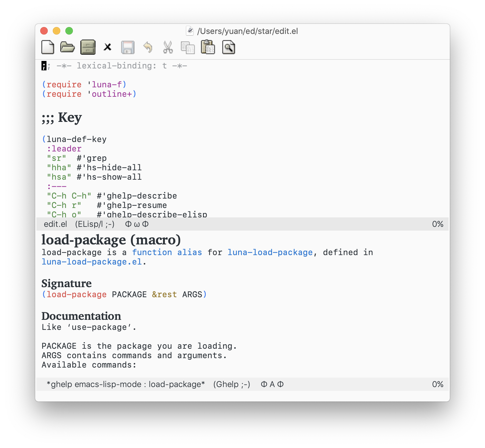Click the :--- separator keyword
Image resolution: width=485 pixels, height=448 pixels.
point(57,186)
